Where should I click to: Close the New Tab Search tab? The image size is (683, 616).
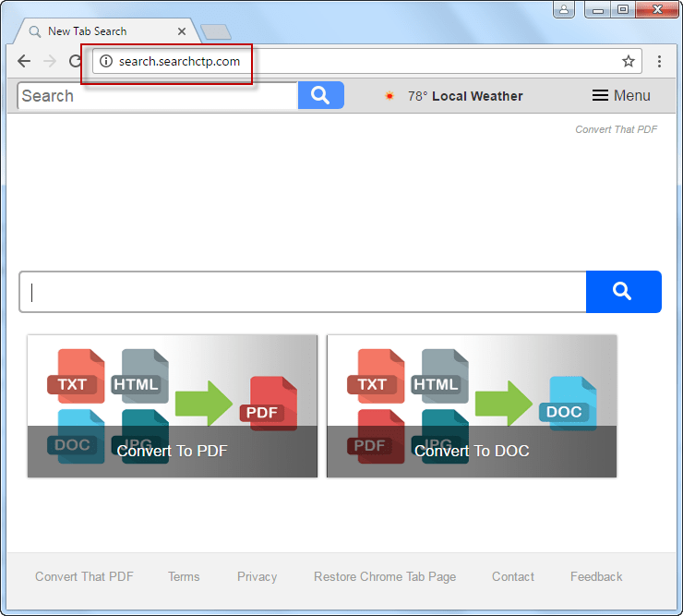[182, 31]
